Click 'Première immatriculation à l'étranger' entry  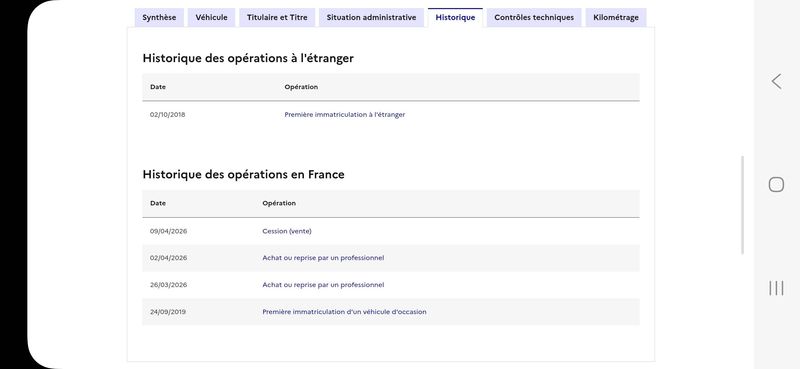344,115
